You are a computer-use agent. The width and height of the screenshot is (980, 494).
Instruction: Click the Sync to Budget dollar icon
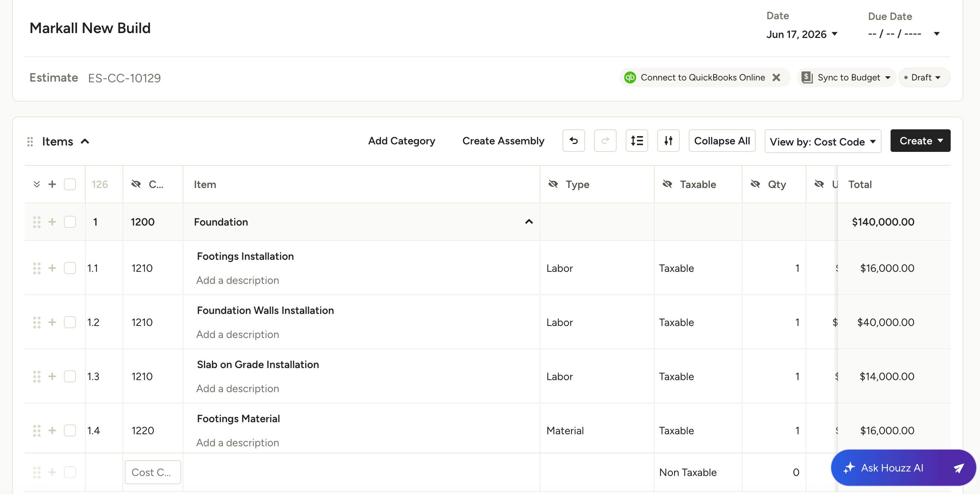pyautogui.click(x=807, y=77)
